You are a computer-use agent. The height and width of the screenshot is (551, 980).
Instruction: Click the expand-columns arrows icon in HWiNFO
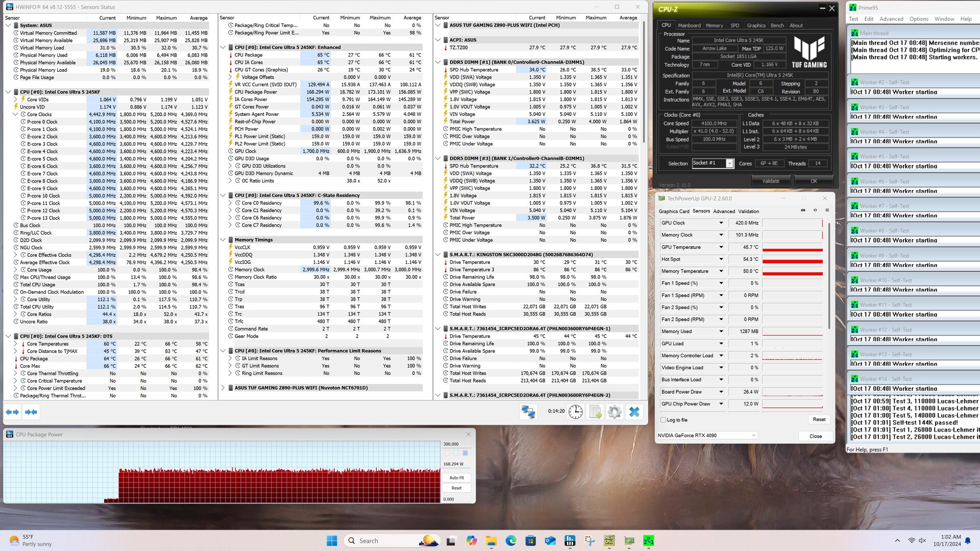pos(12,412)
